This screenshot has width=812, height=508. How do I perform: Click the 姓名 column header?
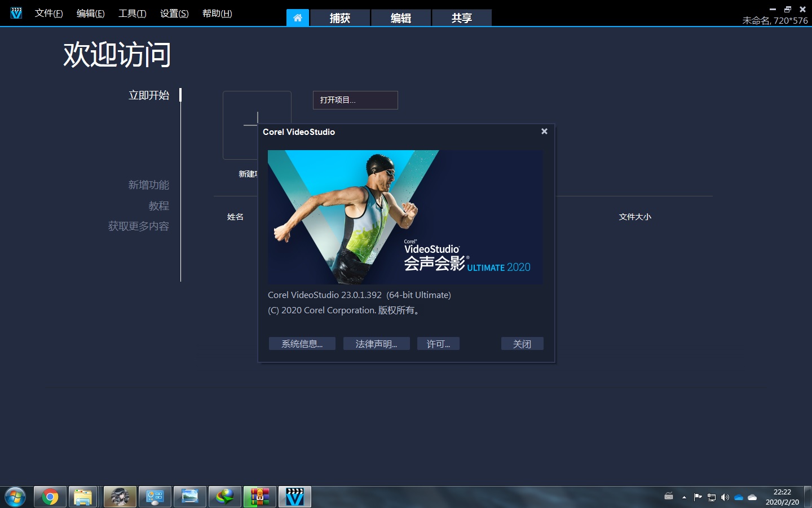click(x=235, y=217)
